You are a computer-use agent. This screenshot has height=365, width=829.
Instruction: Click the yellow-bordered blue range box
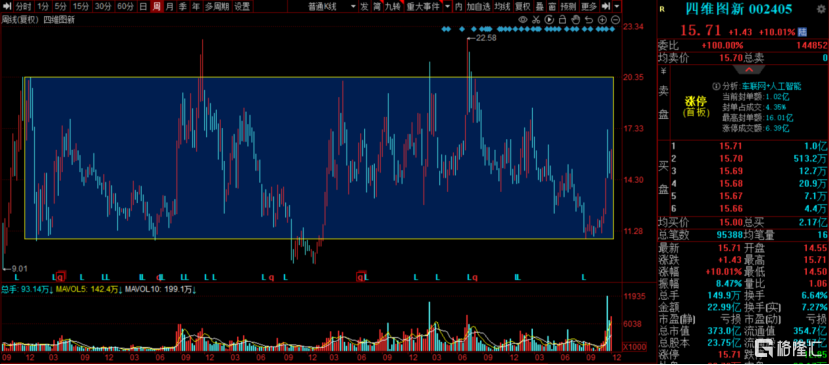coord(319,158)
